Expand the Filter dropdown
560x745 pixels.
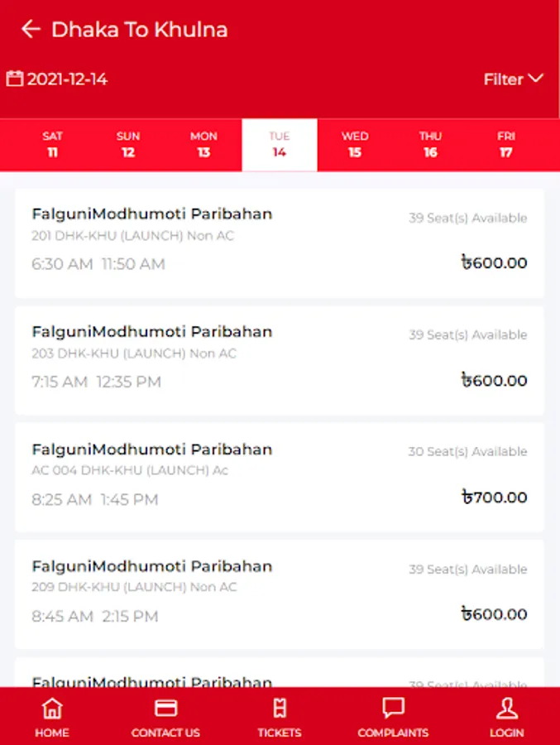[x=514, y=79]
